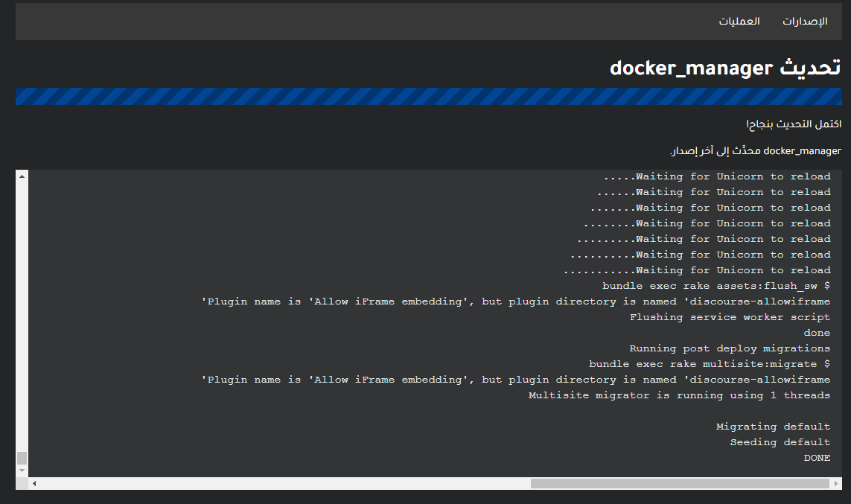Image resolution: width=851 pixels, height=504 pixels.
Task: Click the log scroll-down arrow
Action: 22,470
